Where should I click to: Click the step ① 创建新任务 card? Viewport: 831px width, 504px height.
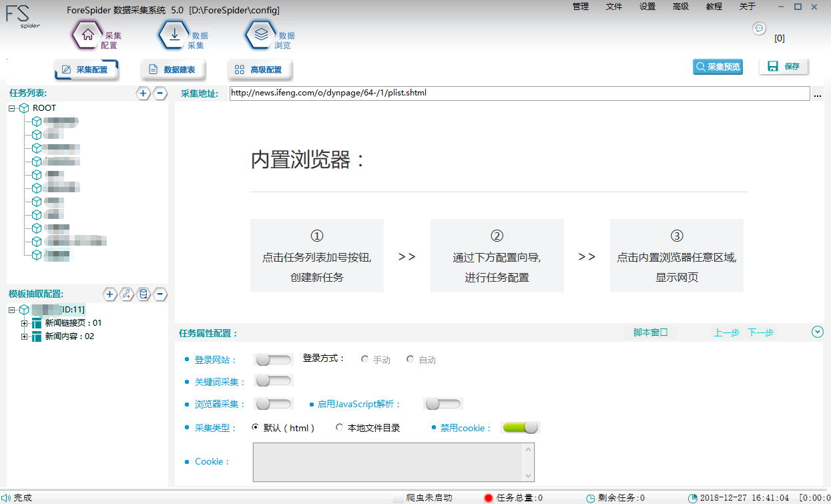pos(317,256)
